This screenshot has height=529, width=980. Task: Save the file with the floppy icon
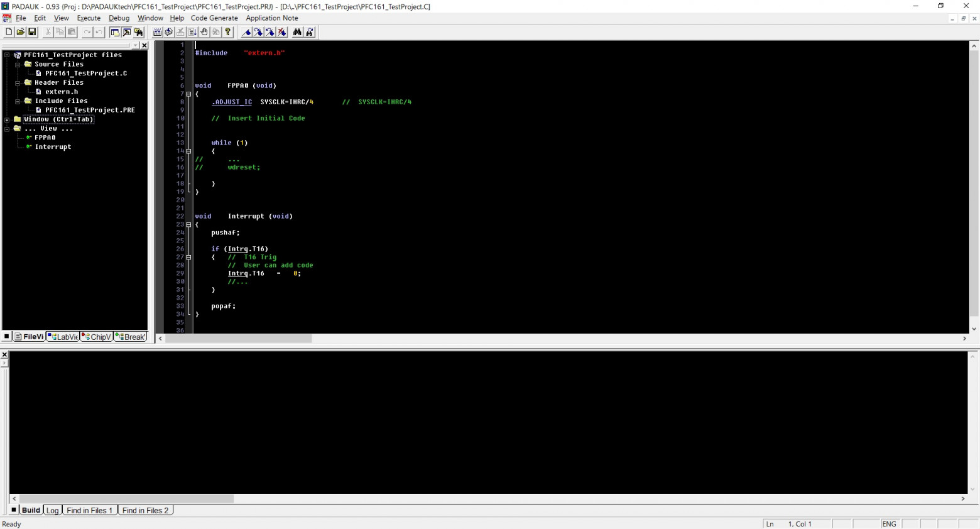[33, 32]
